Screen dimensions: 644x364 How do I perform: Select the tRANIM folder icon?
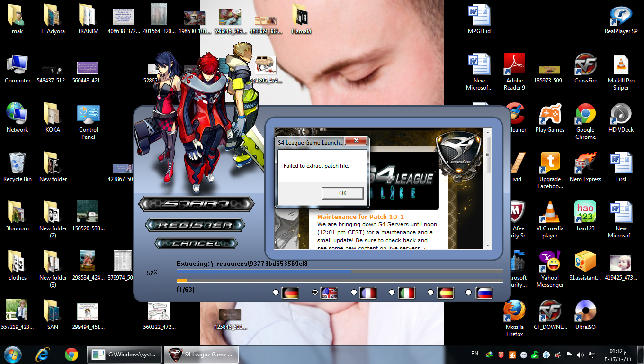pyautogui.click(x=89, y=19)
